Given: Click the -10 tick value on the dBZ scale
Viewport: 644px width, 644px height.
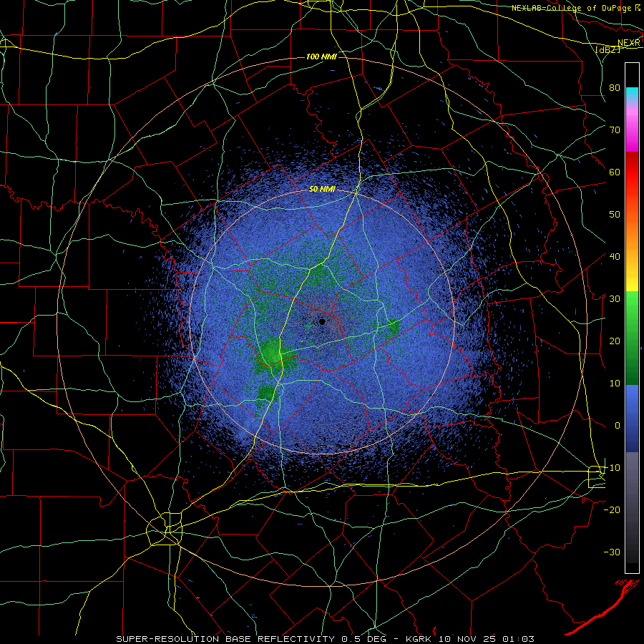Looking at the screenshot, I should coord(612,468).
